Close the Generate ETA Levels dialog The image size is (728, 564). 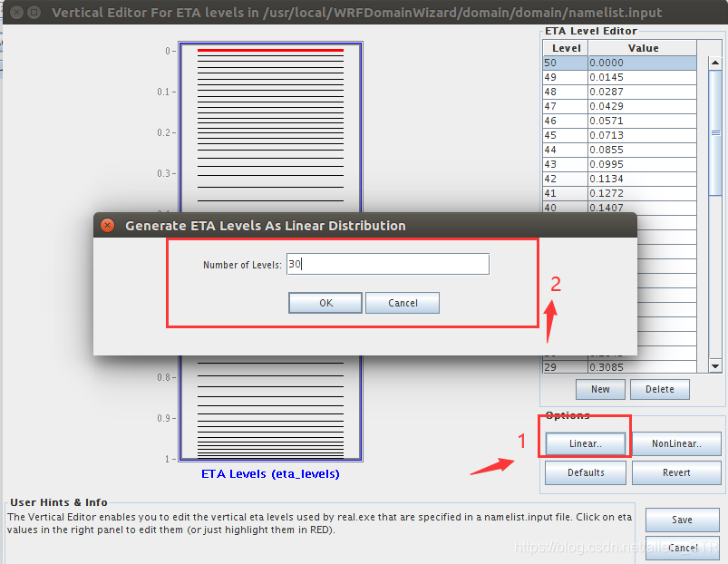107,226
